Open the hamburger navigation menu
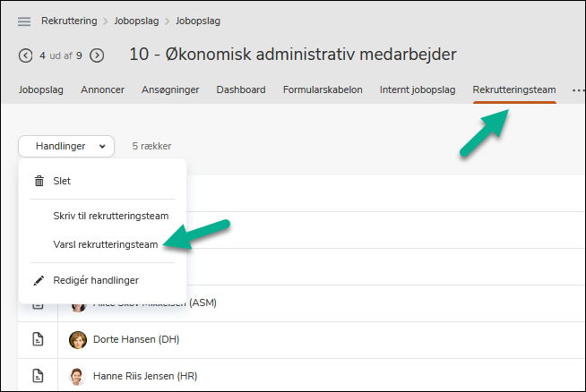This screenshot has height=392, width=586. click(x=24, y=21)
